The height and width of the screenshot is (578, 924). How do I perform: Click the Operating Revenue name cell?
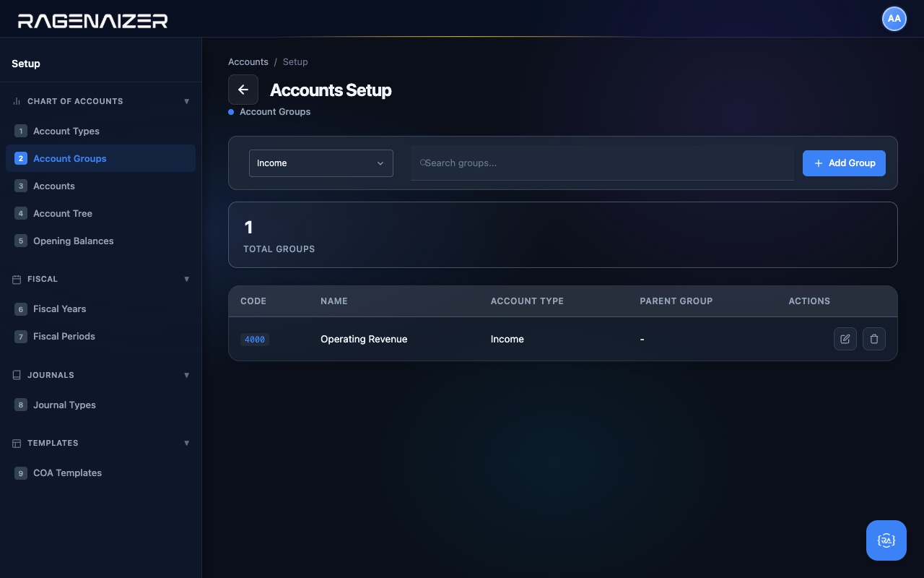[x=364, y=339]
